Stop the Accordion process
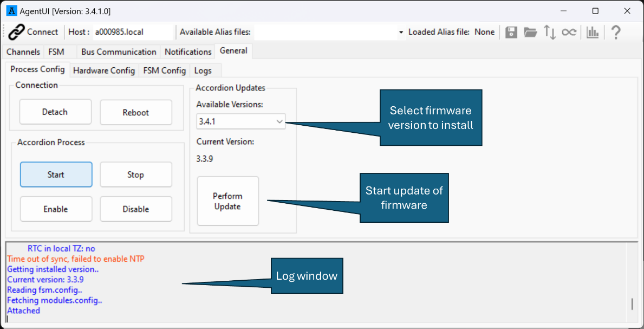 (135, 175)
